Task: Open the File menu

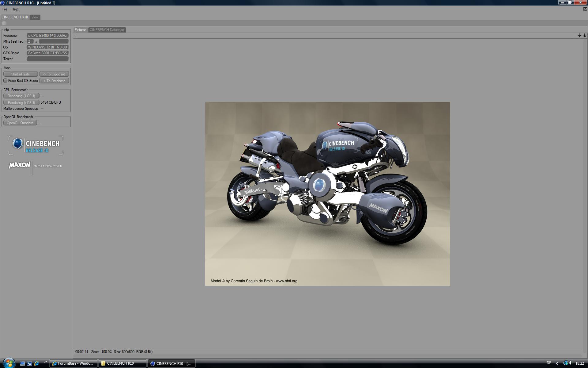Action: coord(5,9)
